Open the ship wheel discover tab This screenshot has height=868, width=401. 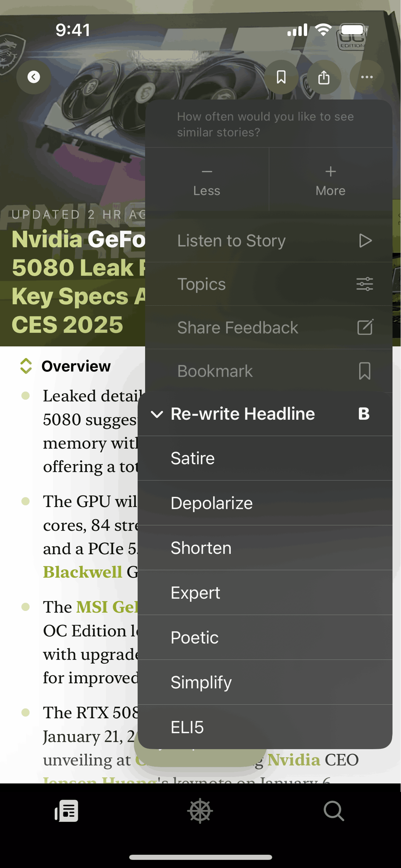click(200, 811)
